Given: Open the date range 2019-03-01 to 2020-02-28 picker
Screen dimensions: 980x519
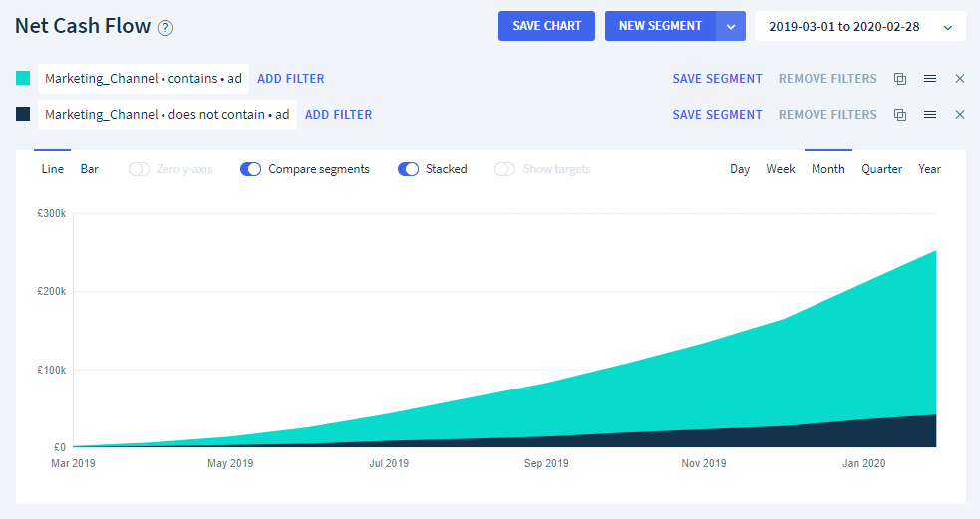Looking at the screenshot, I should pos(860,26).
